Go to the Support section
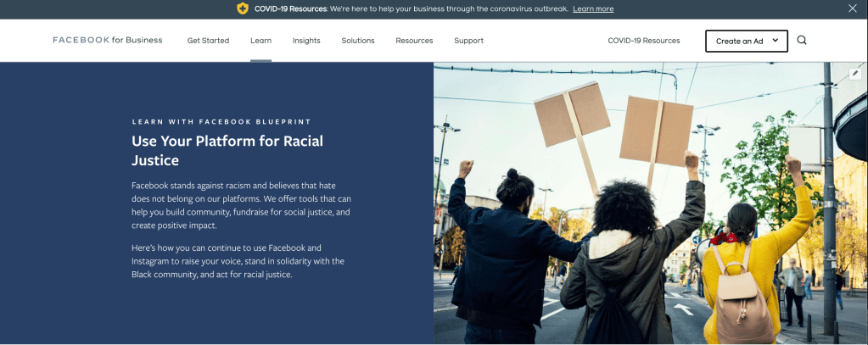The width and height of the screenshot is (868, 345). [468, 41]
